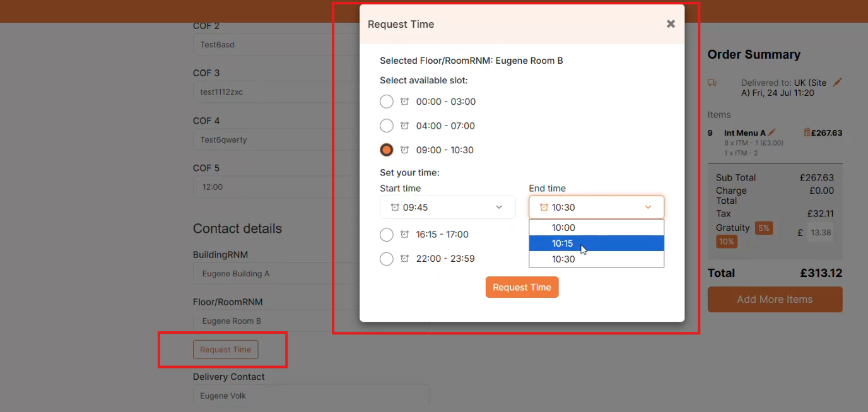Screen dimensions: 868x412
Task: Select the 00:00 - 03:00 slot
Action: [387, 102]
